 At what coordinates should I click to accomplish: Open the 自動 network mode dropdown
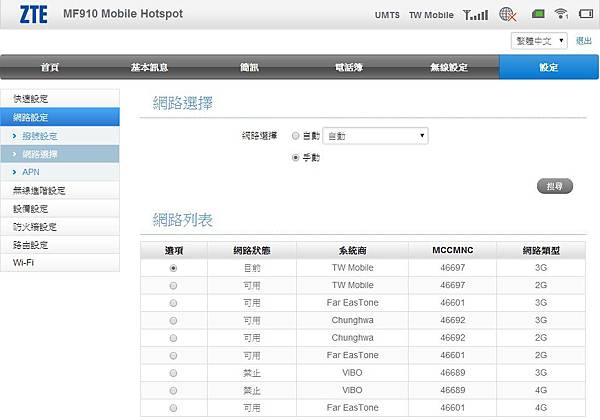tap(375, 136)
